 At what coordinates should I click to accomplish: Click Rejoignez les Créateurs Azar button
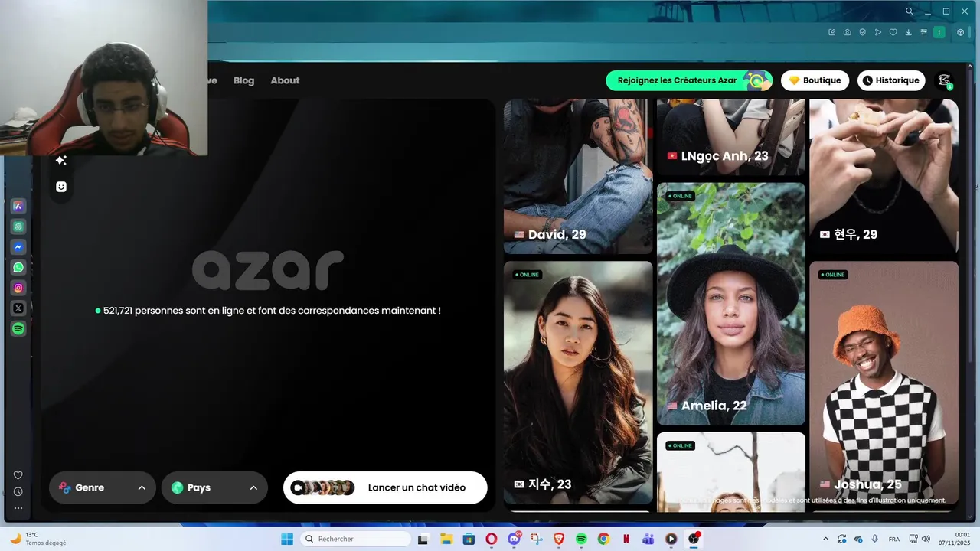coord(689,80)
